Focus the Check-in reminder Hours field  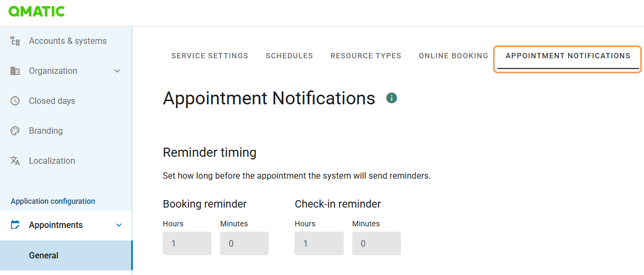tap(319, 243)
